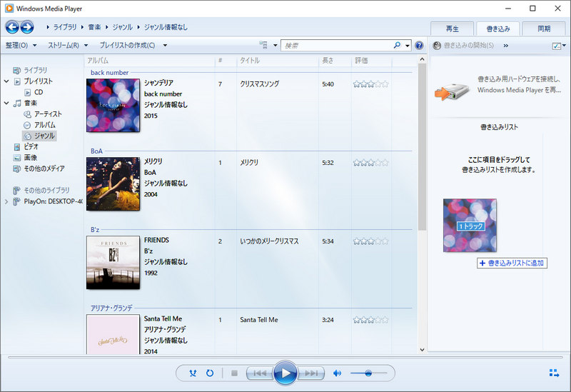Mute the speaker volume

coord(337,373)
